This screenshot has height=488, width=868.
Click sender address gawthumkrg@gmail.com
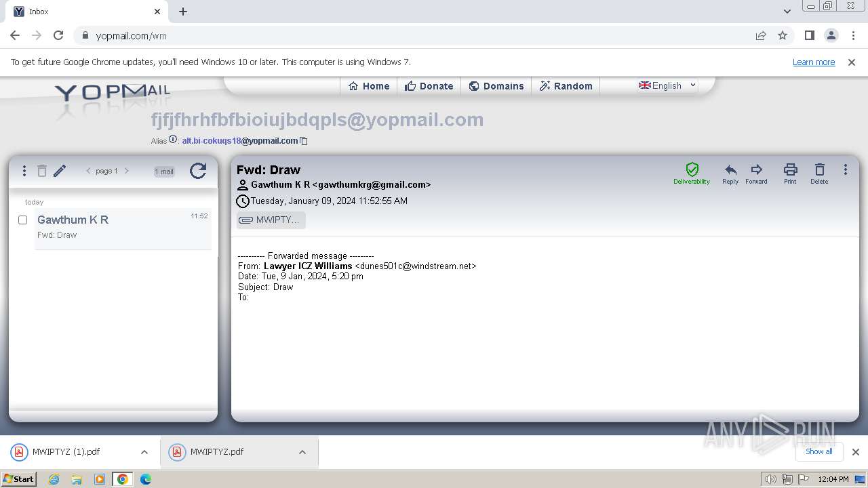(372, 184)
